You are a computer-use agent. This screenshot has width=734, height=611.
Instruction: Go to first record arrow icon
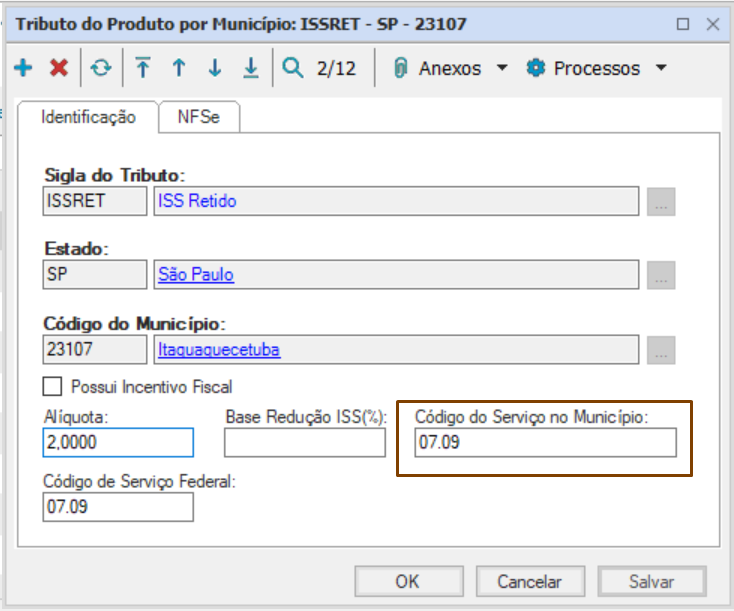coord(143,69)
